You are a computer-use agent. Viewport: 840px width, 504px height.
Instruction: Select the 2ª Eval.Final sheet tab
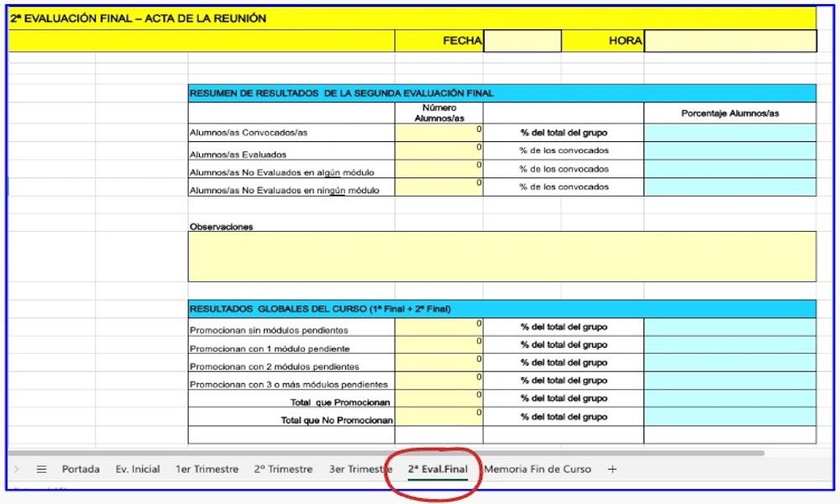tap(438, 470)
